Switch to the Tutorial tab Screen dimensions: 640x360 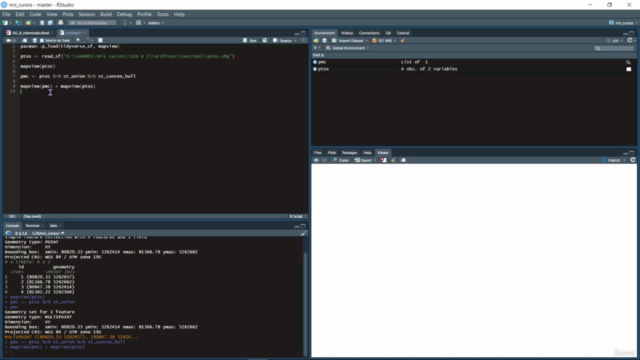[x=403, y=33]
